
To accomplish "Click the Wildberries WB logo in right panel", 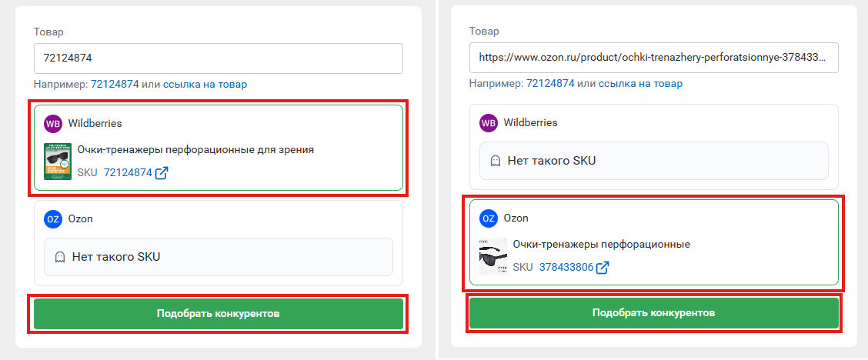I will point(488,123).
